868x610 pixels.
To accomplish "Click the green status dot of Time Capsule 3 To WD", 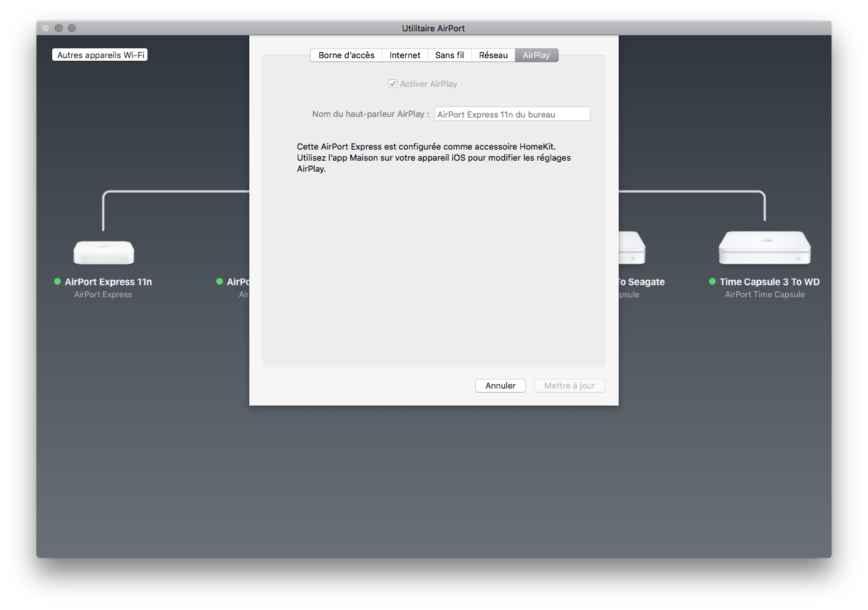I will (x=713, y=281).
